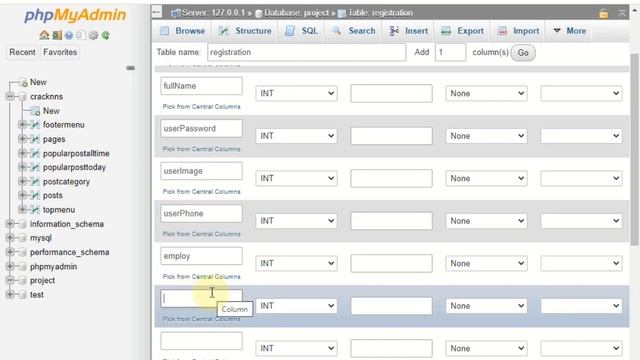Viewport: 640px width, 360px height.
Task: Expand the posts table node
Action: [x=22, y=196]
